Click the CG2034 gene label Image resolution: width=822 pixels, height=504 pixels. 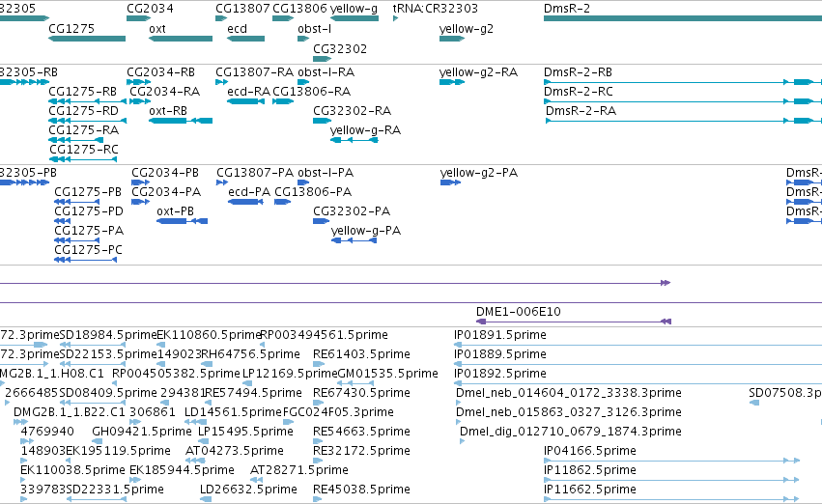[x=150, y=9]
